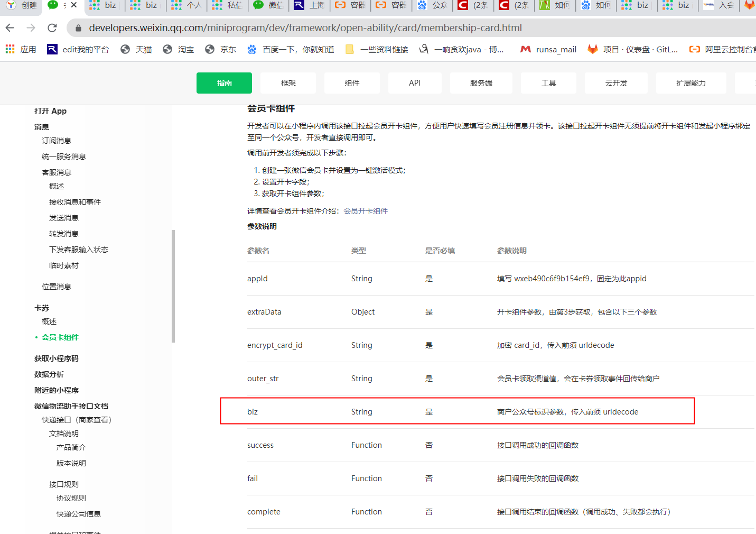This screenshot has width=756, height=534.
Task: Select the 框架 navigation tab
Action: pyautogui.click(x=288, y=83)
